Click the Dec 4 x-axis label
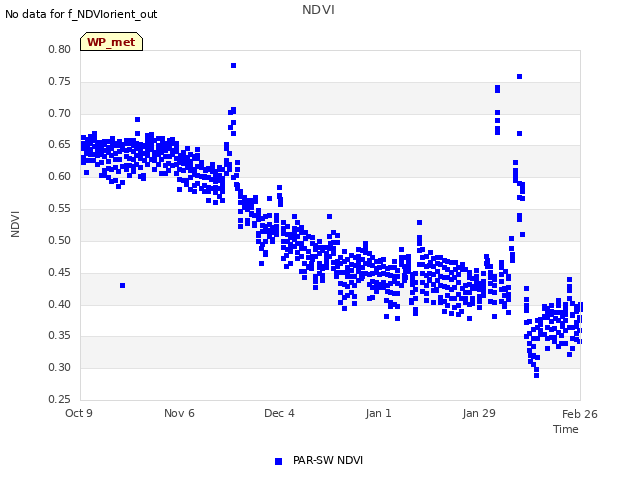Viewport: 640px width, 480px height. point(279,413)
